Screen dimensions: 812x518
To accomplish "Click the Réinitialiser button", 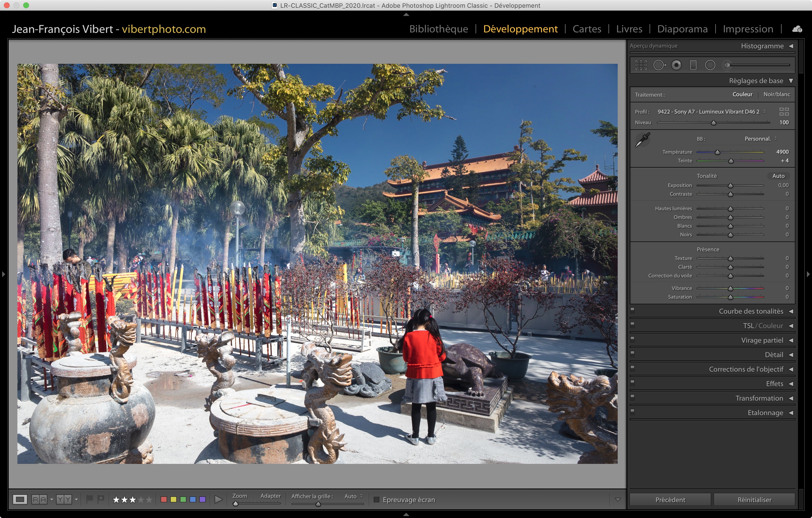I will click(x=754, y=499).
